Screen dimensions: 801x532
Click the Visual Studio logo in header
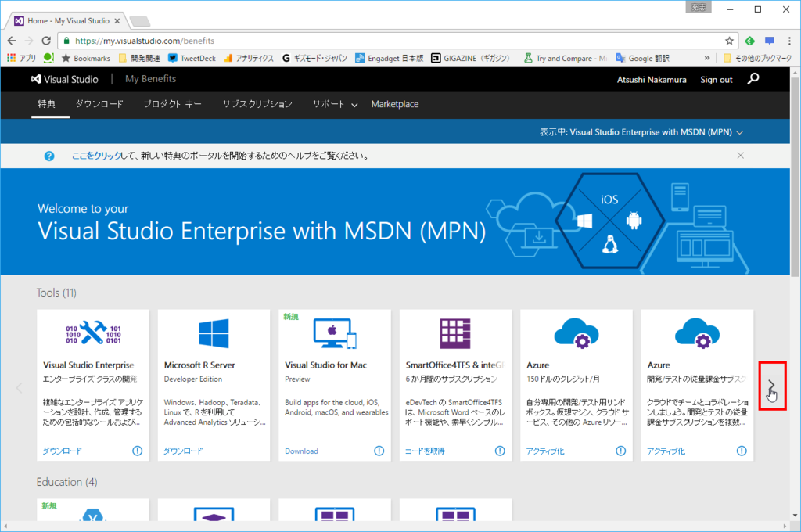pyautogui.click(x=64, y=79)
